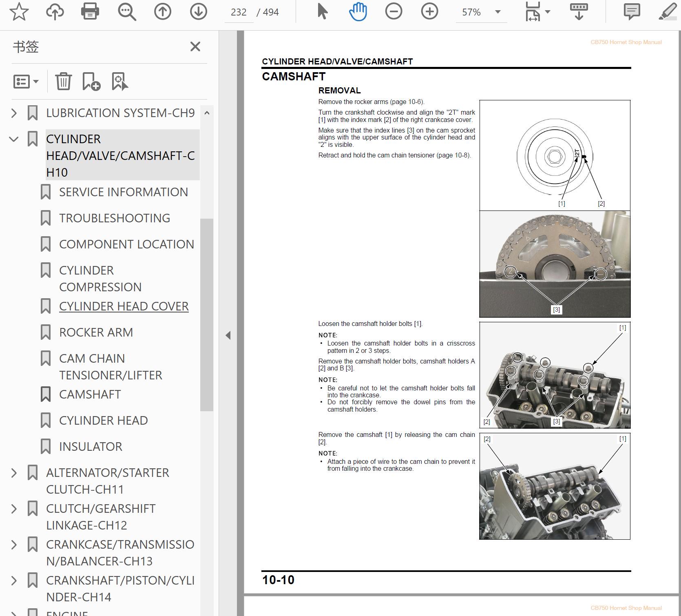Click the camshaft holder bolts photo
The width and height of the screenshot is (681, 616).
coord(555,375)
